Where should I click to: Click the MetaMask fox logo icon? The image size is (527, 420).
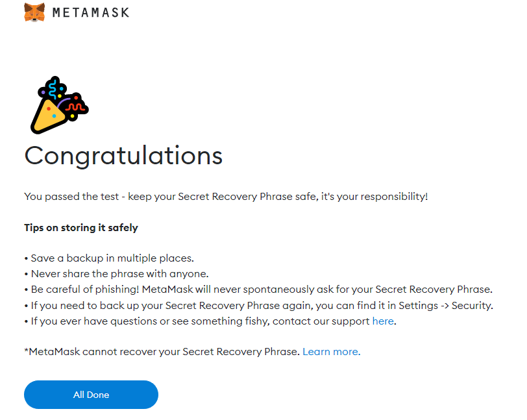click(34, 12)
